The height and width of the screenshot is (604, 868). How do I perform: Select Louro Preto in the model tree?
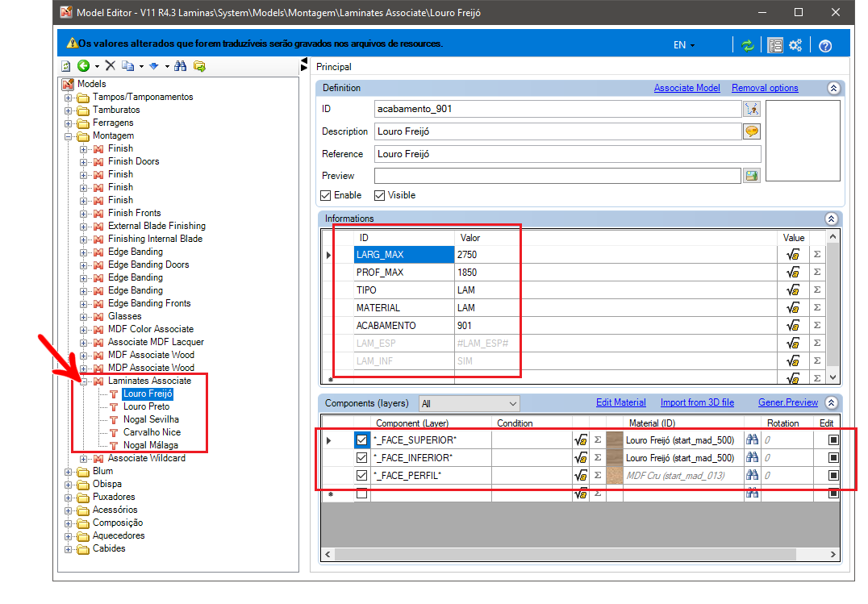point(146,406)
